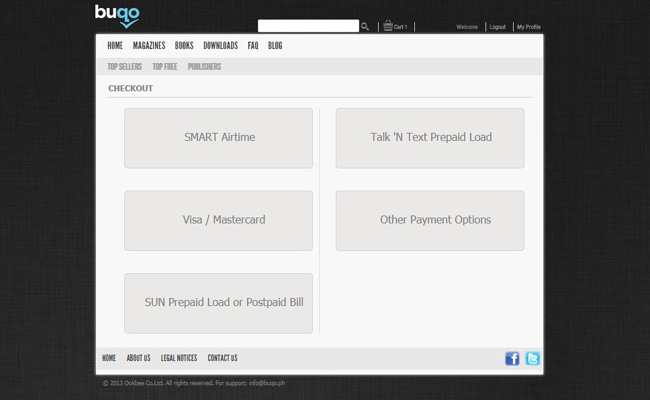650x400 pixels.
Task: Open the Twitter page icon
Action: [x=533, y=359]
